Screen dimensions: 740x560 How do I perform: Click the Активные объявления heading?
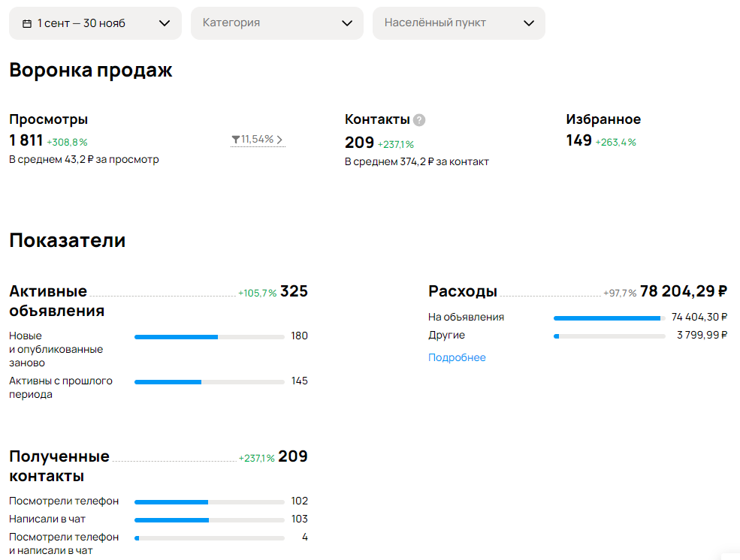56,301
